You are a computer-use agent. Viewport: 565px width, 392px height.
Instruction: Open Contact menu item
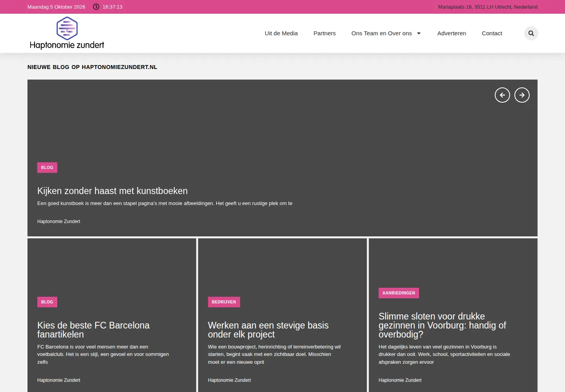click(492, 33)
